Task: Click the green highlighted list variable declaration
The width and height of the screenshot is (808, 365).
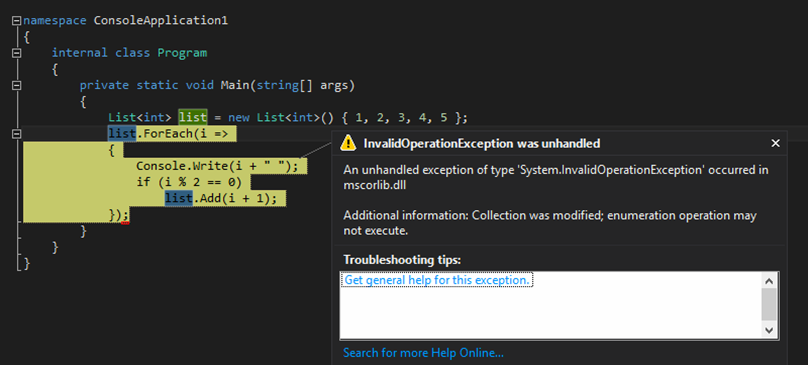Action: (x=193, y=118)
